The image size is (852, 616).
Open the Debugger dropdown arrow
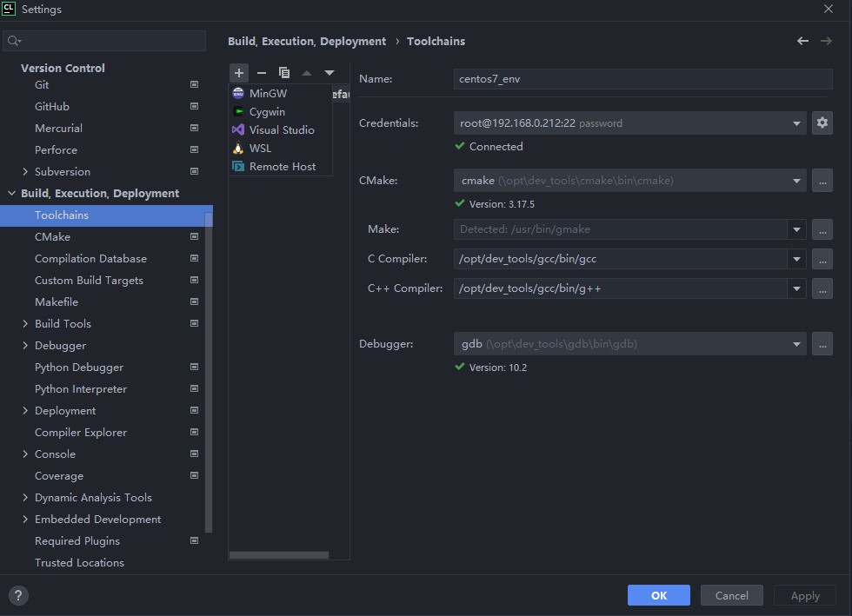pos(796,344)
